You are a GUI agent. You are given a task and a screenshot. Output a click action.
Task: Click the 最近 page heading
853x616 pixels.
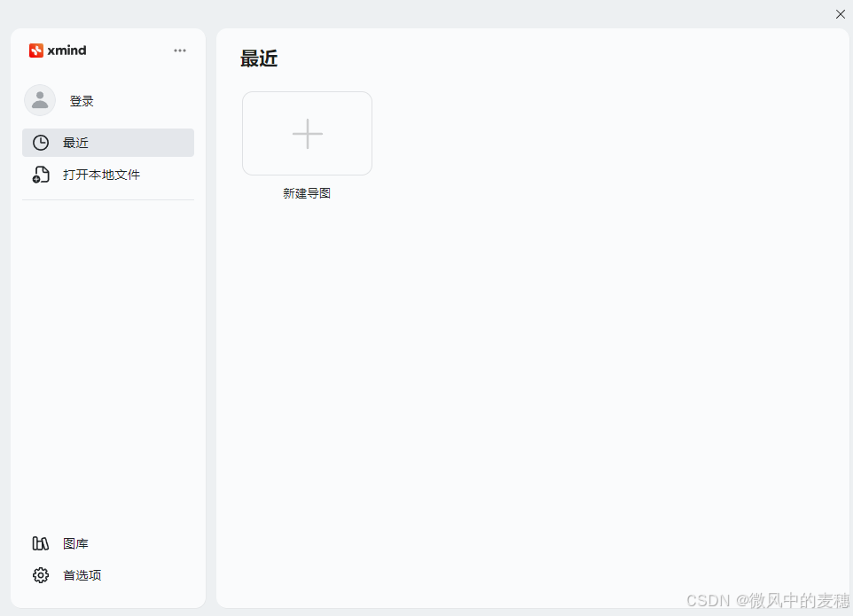259,58
